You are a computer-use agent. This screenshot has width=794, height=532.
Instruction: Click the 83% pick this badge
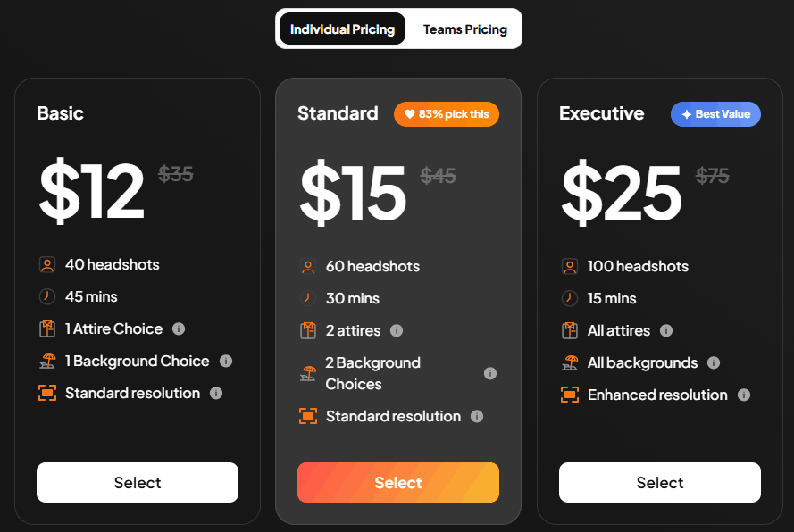click(446, 114)
